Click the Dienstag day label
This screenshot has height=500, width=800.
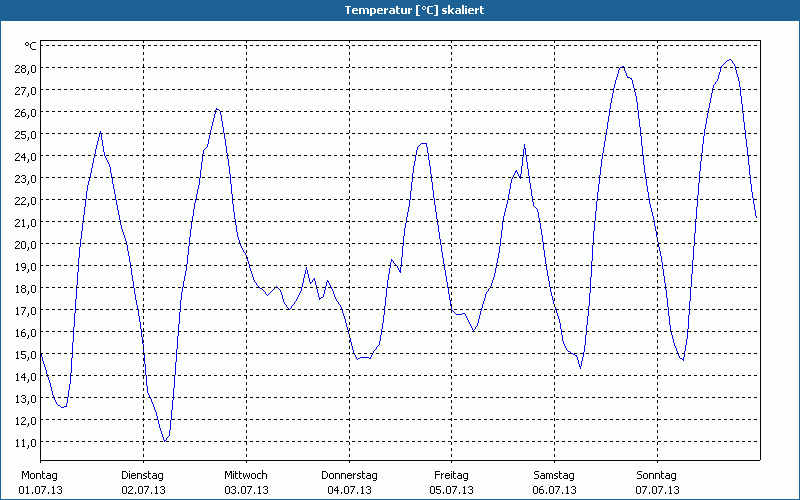click(142, 476)
